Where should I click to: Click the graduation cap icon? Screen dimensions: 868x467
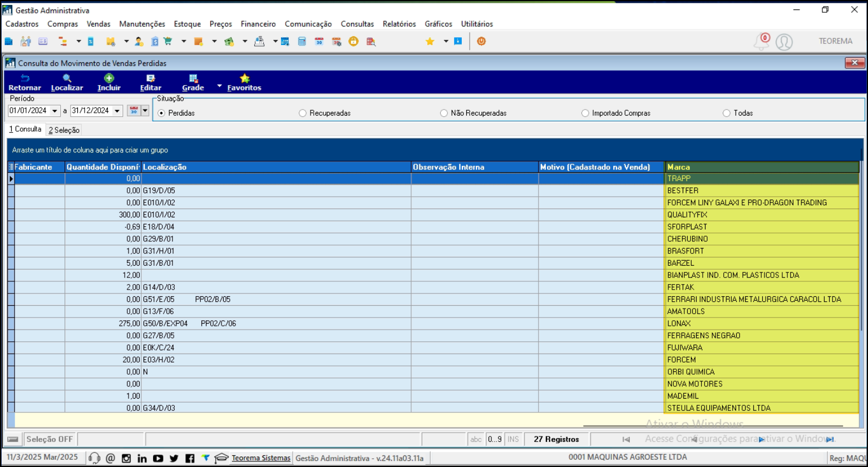point(221,458)
